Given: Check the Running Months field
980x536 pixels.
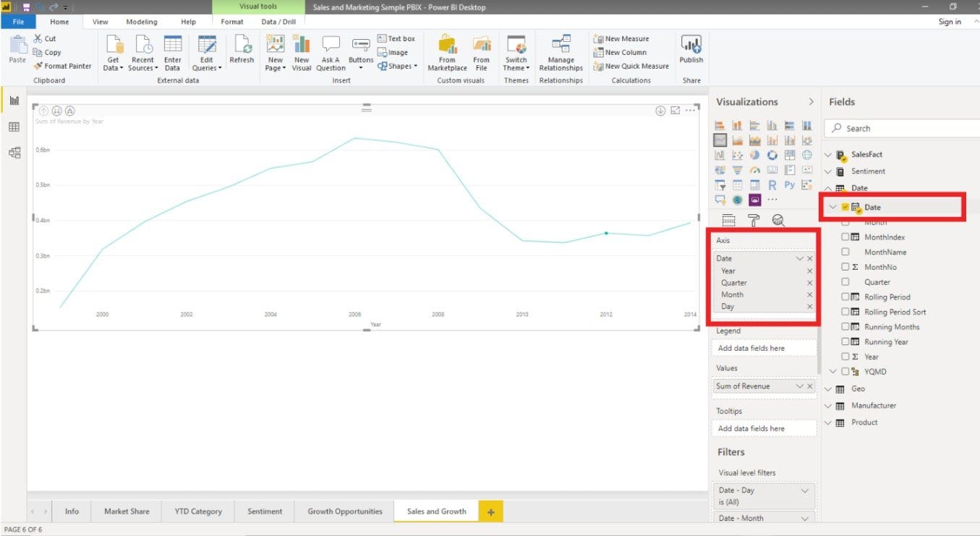Looking at the screenshot, I should (x=845, y=327).
